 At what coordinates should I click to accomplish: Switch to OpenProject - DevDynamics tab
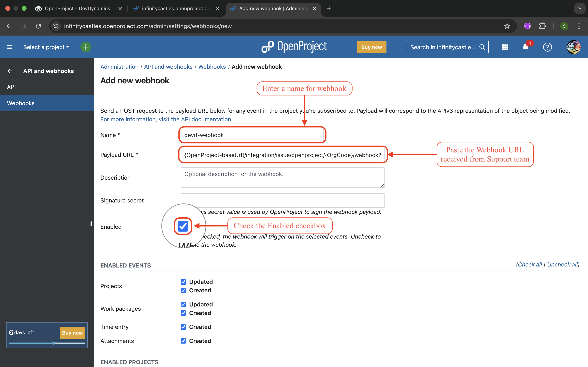(x=77, y=9)
